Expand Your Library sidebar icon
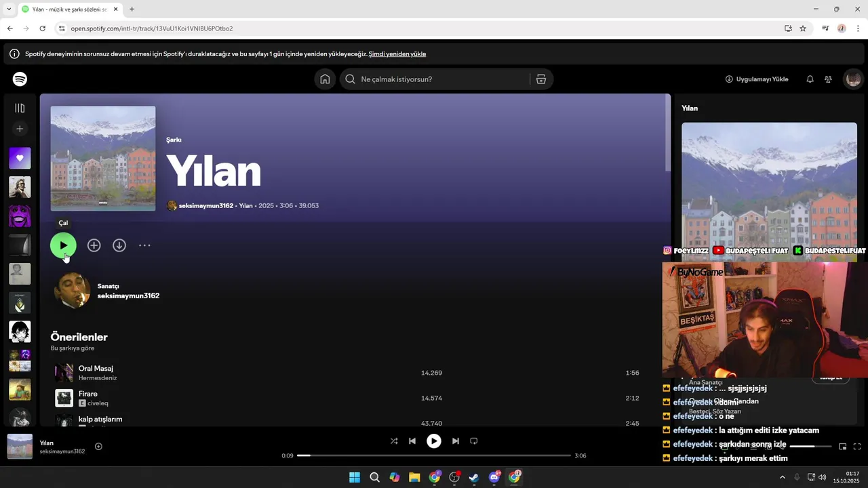The image size is (868, 488). pos(20,108)
